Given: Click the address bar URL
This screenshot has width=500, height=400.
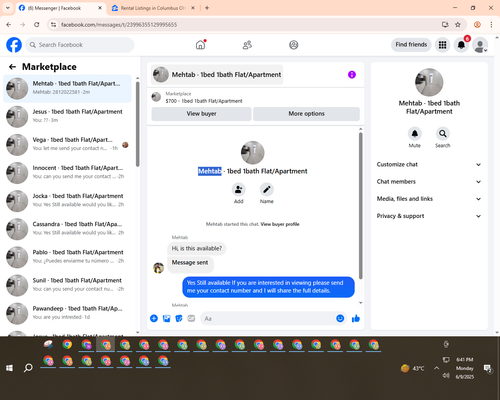Looking at the screenshot, I should point(119,25).
